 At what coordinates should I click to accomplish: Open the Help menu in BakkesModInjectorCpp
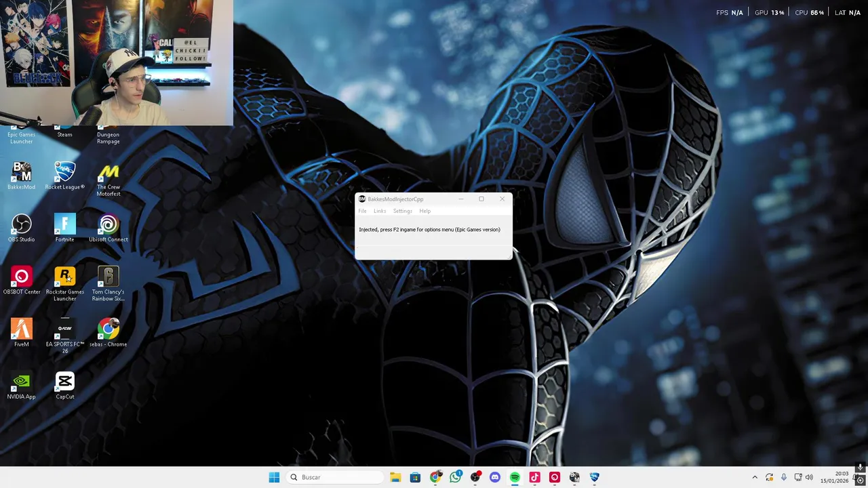[425, 211]
